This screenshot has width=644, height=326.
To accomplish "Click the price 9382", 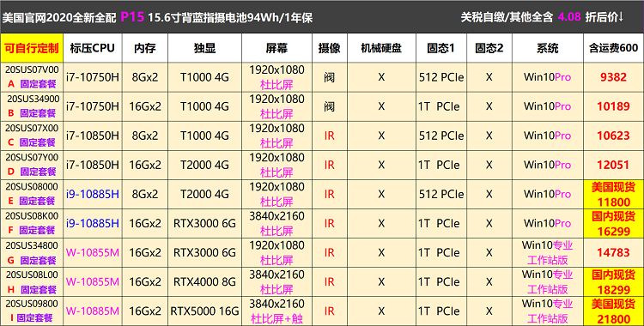I will tap(614, 77).
